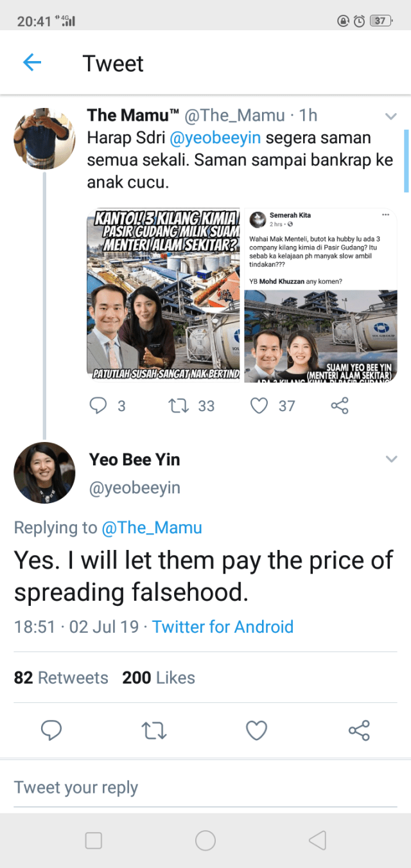Like Yeo Bee Yin's reply tweet

pos(257,731)
